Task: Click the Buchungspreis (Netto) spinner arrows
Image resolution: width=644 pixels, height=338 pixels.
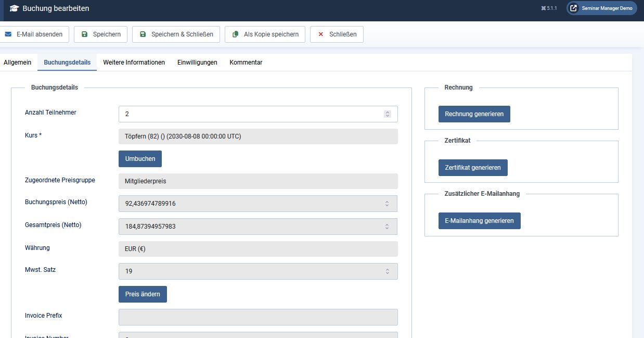Action: [x=387, y=204]
